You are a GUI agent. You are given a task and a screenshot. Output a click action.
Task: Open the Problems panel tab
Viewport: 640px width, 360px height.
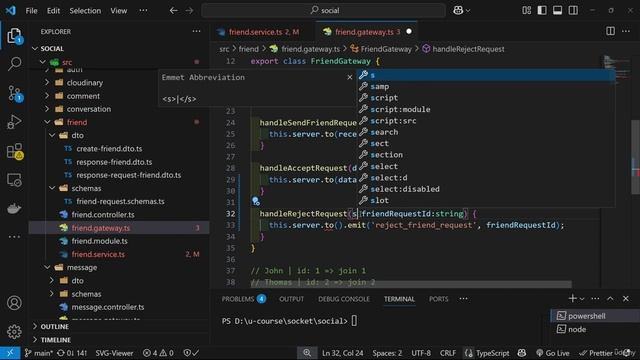[x=244, y=299]
